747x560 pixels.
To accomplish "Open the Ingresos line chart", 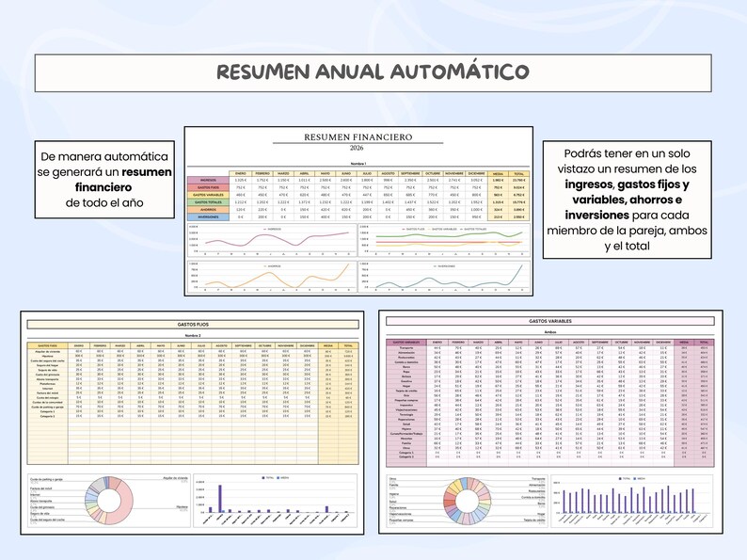I will pyautogui.click(x=272, y=241).
